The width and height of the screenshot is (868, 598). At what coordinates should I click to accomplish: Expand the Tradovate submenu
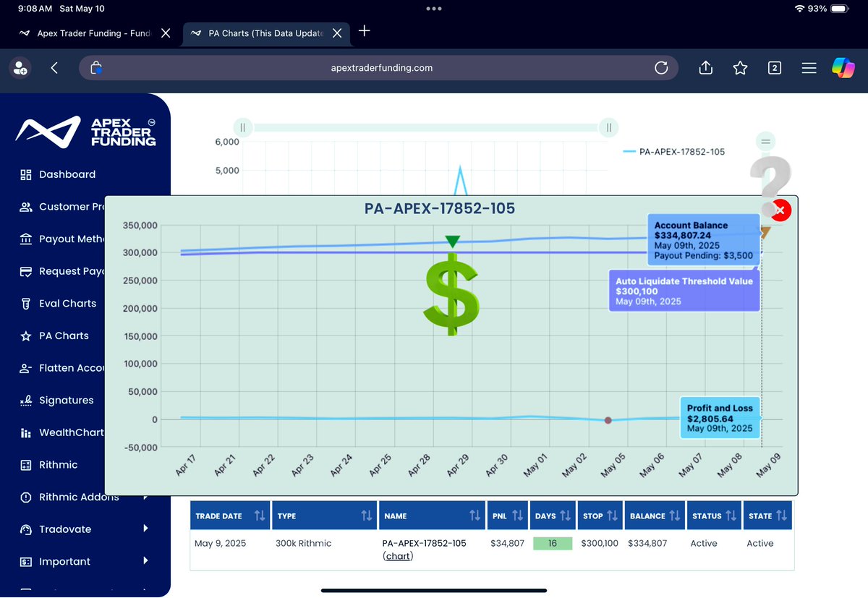point(145,529)
